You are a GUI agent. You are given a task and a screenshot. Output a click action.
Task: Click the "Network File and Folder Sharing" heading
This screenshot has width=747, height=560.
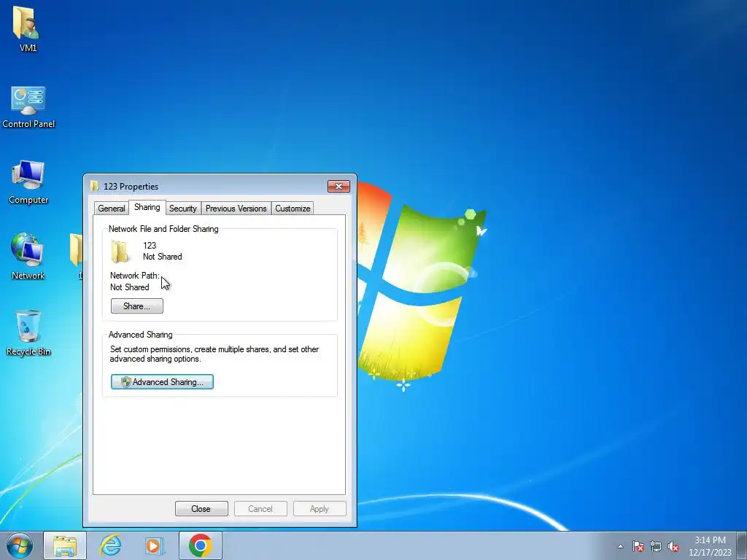tap(163, 229)
